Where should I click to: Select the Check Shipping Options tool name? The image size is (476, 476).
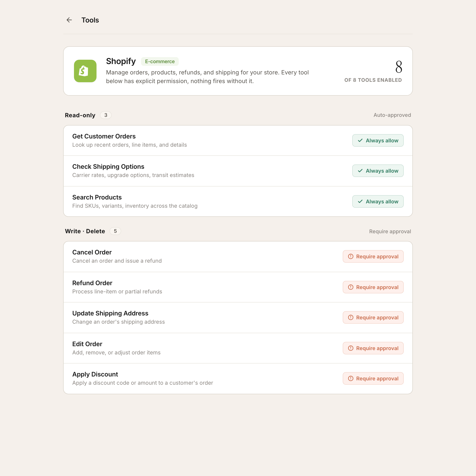108,167
